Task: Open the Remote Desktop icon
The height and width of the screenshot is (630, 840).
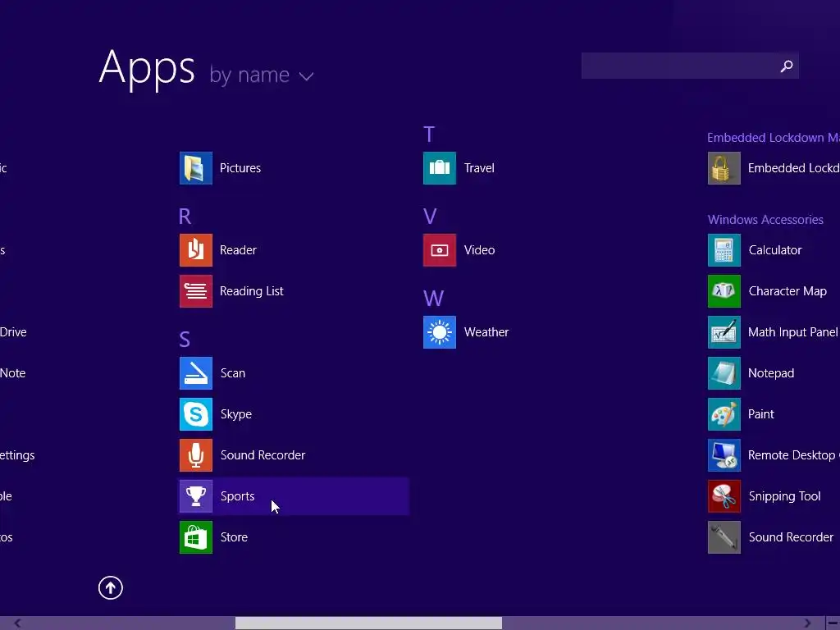Action: click(x=724, y=455)
